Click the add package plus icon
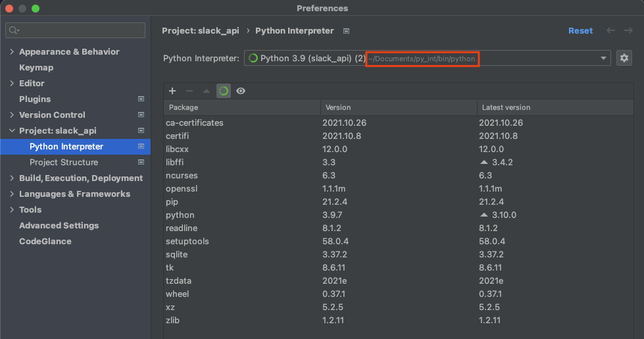 [172, 91]
